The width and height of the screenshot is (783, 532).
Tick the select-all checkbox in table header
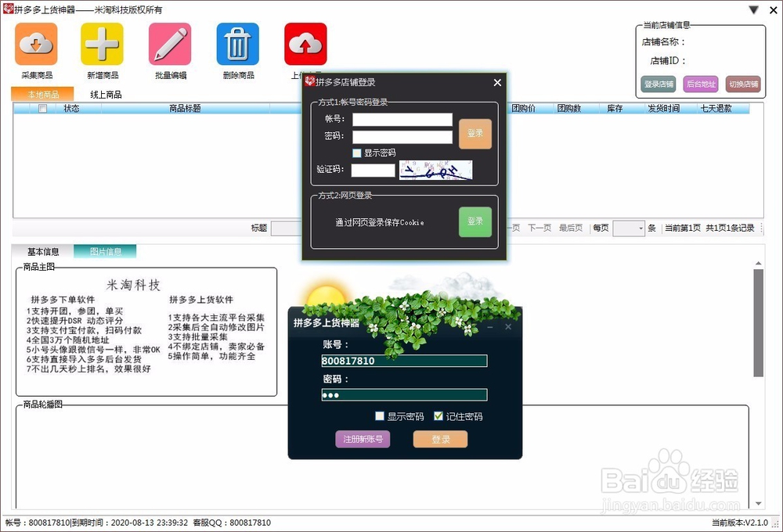click(x=43, y=108)
